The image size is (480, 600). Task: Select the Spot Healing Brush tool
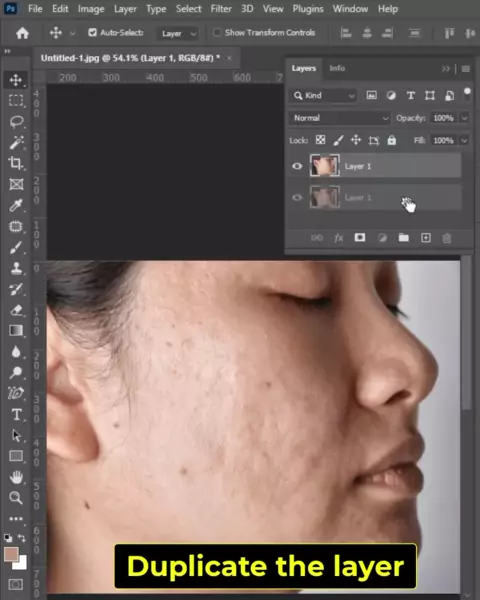(x=16, y=226)
